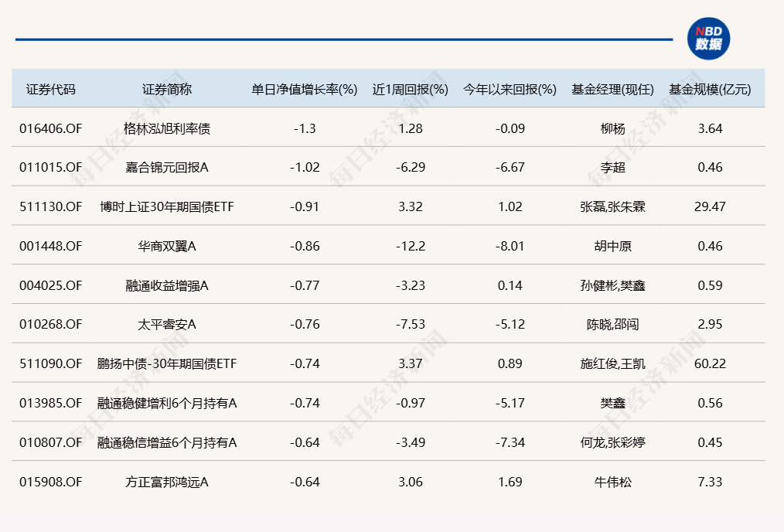Screen dimensions: 784x532
Task: Select fund name 华商双翼A
Action: click(x=166, y=246)
